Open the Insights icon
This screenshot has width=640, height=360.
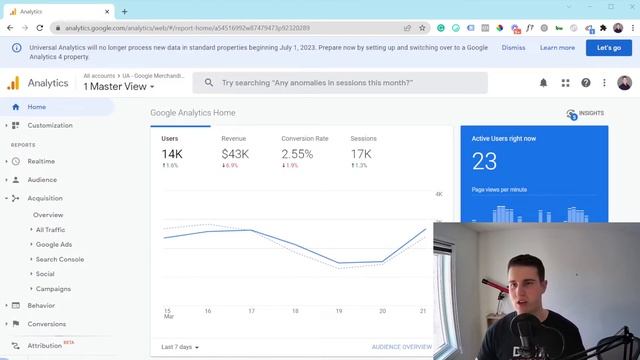point(571,114)
